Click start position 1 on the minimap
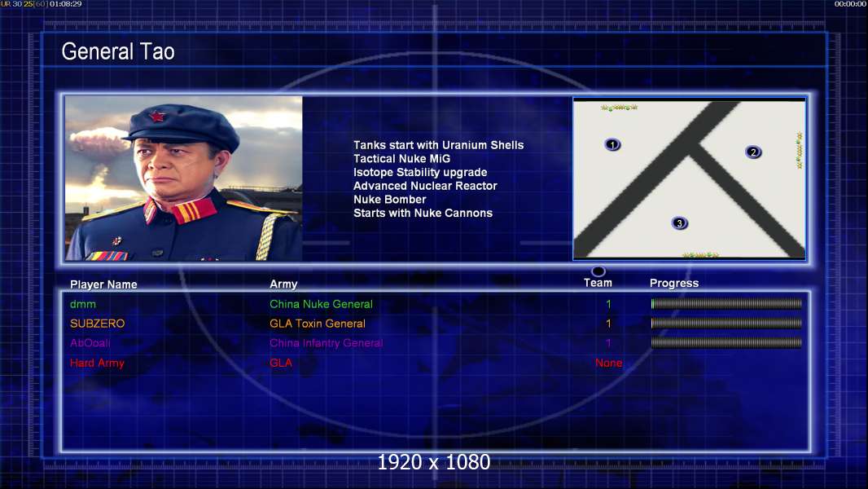This screenshot has height=489, width=868. click(612, 144)
